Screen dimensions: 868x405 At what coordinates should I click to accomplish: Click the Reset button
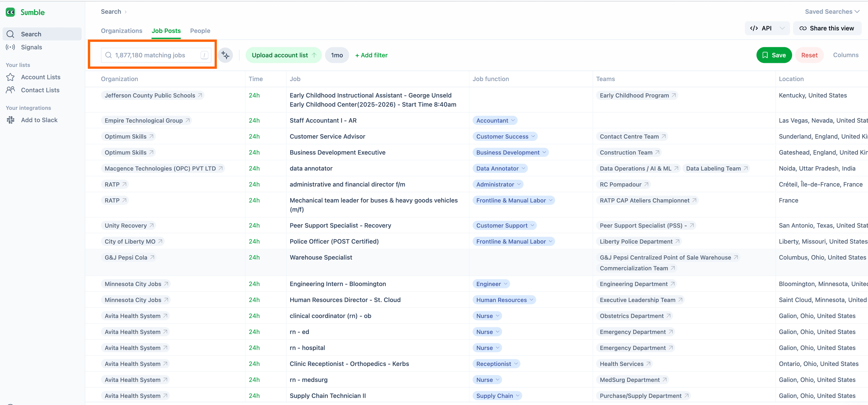coord(809,55)
